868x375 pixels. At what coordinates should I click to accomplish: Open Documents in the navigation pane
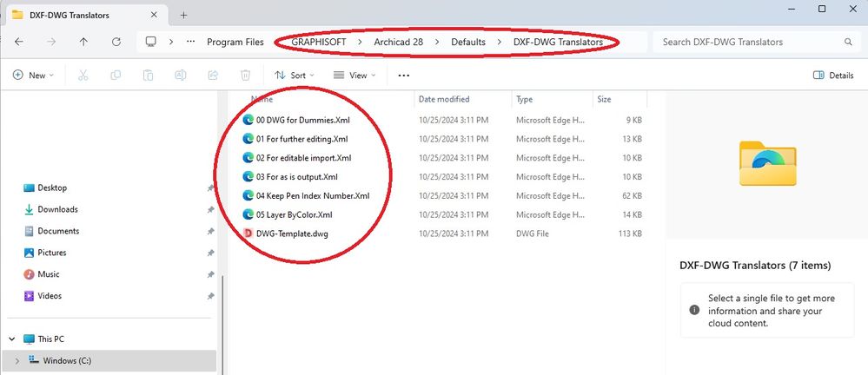(58, 231)
